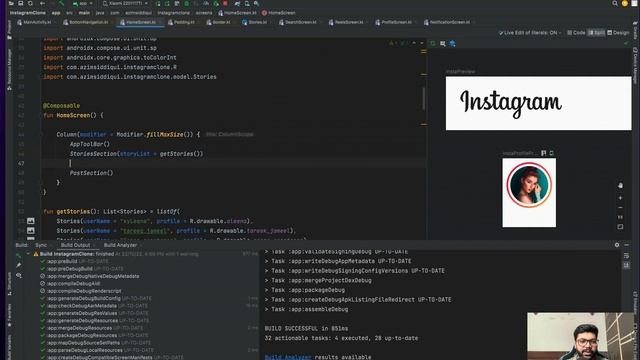Click the Search Everywhere magnifier icon
640x360 pixels.
615,3
